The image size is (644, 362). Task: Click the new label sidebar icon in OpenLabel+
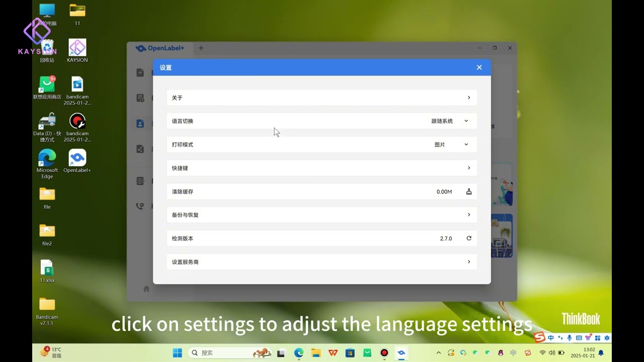140,72
